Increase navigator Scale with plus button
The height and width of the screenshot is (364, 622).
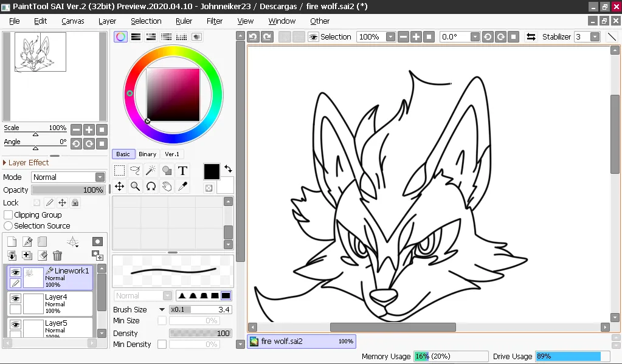pyautogui.click(x=89, y=129)
